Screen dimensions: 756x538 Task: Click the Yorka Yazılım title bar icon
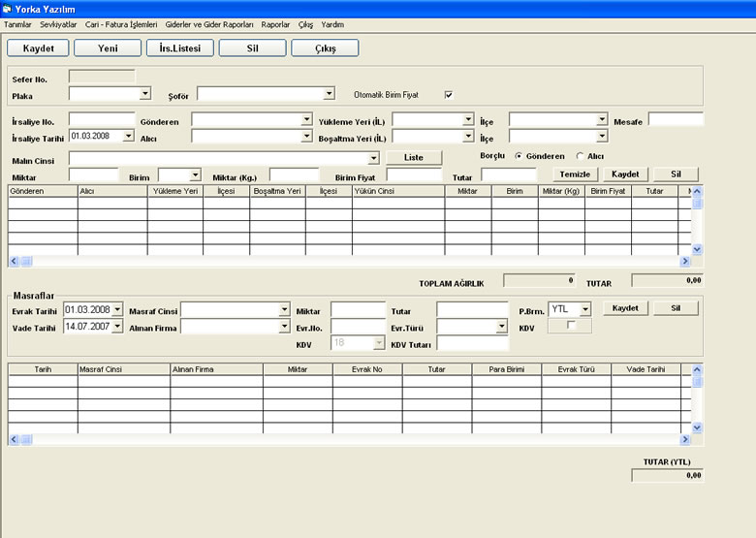(7, 9)
